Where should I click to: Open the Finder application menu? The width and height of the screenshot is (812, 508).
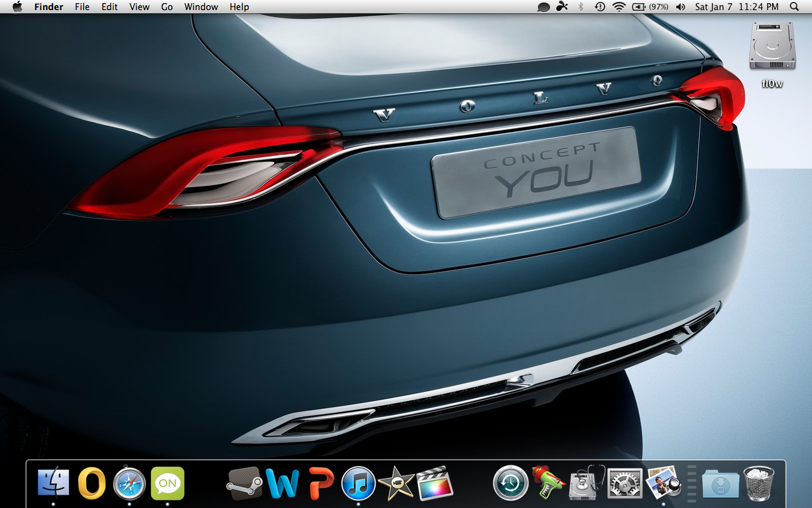49,7
